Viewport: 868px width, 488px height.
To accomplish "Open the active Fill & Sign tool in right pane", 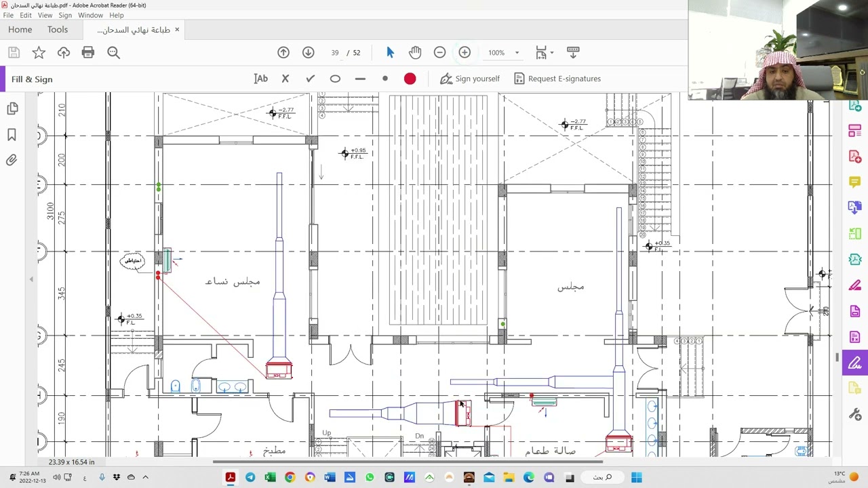I will tap(854, 363).
